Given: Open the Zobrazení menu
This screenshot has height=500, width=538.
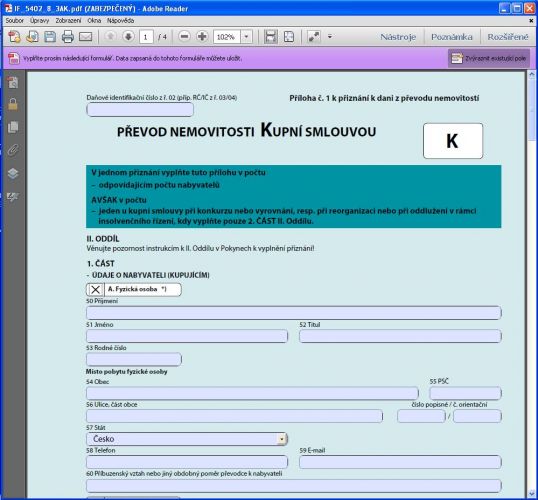Looking at the screenshot, I should point(68,21).
